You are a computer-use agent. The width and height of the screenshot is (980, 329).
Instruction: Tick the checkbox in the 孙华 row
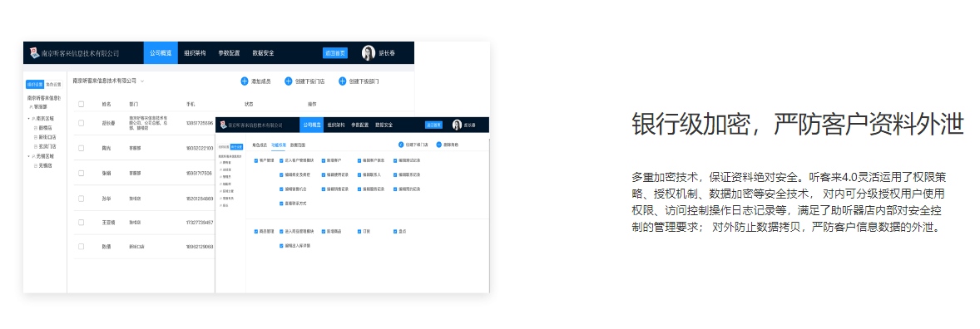tap(82, 198)
